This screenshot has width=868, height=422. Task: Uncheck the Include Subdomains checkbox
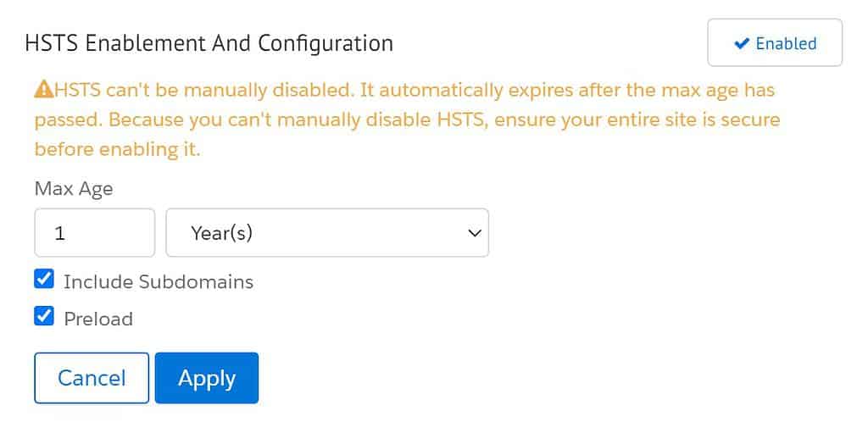point(44,280)
